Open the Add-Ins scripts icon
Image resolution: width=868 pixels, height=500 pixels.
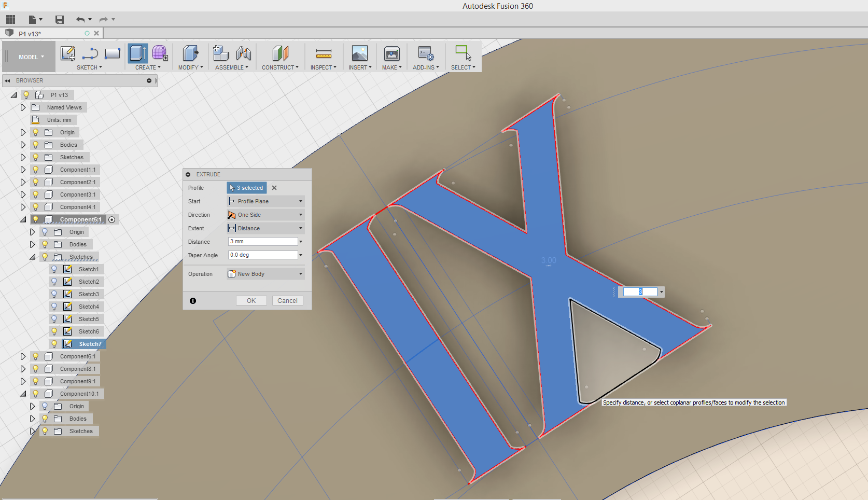(x=426, y=53)
